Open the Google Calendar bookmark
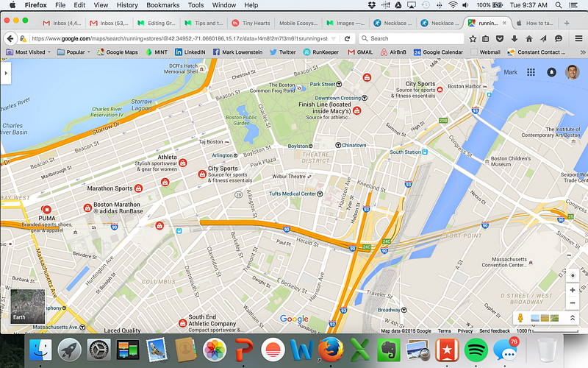588x368 pixels. 438,52
